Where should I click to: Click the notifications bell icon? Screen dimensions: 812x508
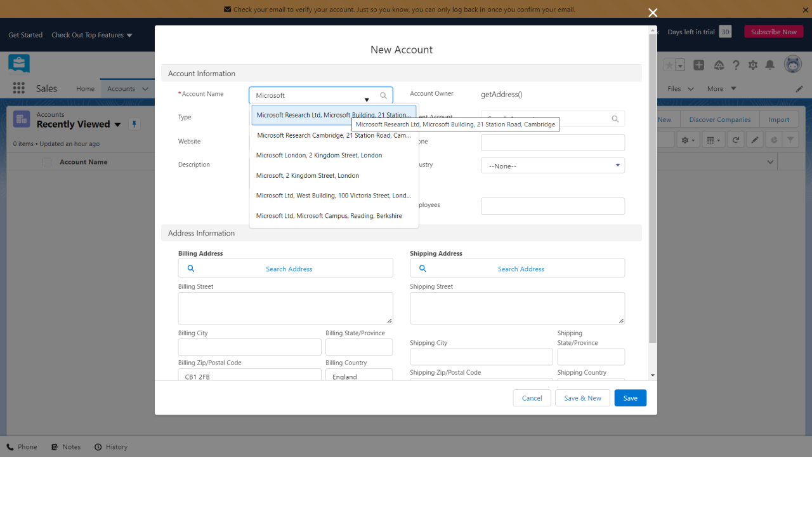tap(769, 65)
